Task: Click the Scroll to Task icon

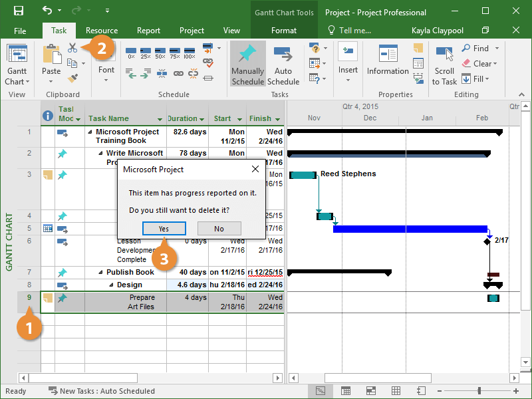Action: (x=444, y=66)
